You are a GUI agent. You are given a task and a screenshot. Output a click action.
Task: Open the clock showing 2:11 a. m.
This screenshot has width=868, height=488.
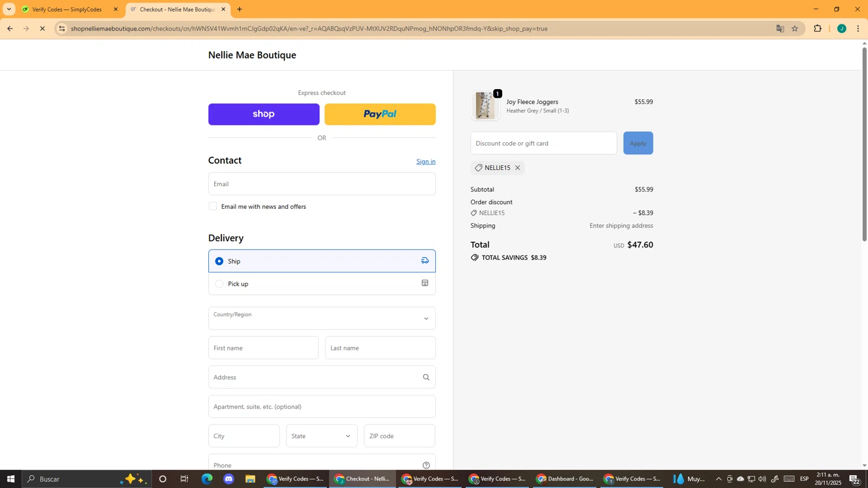829,479
